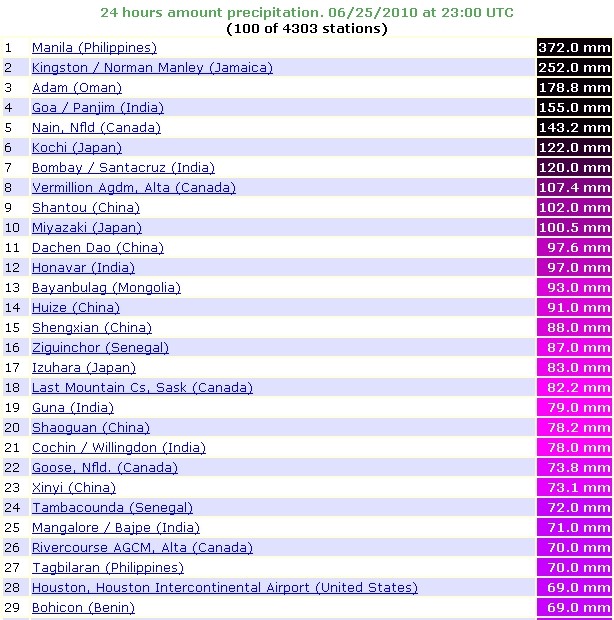The width and height of the screenshot is (614, 620).
Task: Click the 72.0 mm value
Action: pos(574,508)
